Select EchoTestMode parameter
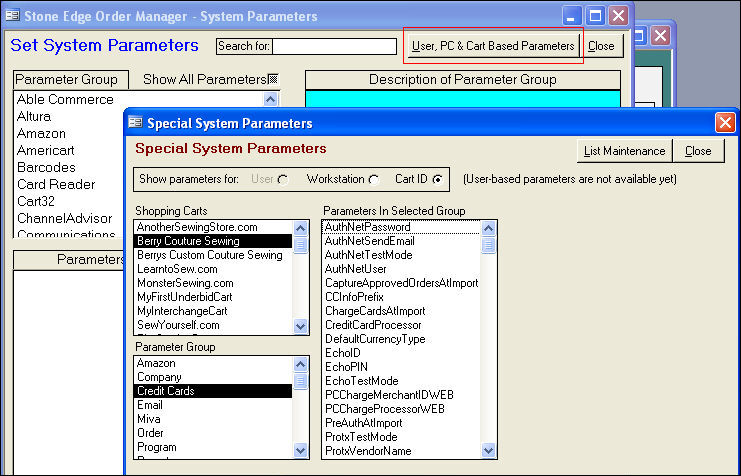 pos(402,381)
